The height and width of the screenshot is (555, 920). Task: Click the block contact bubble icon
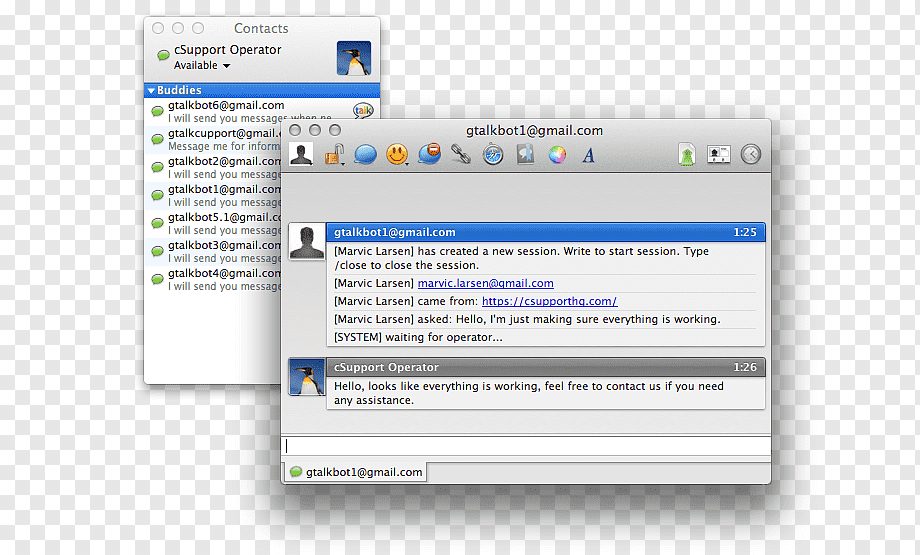(429, 154)
